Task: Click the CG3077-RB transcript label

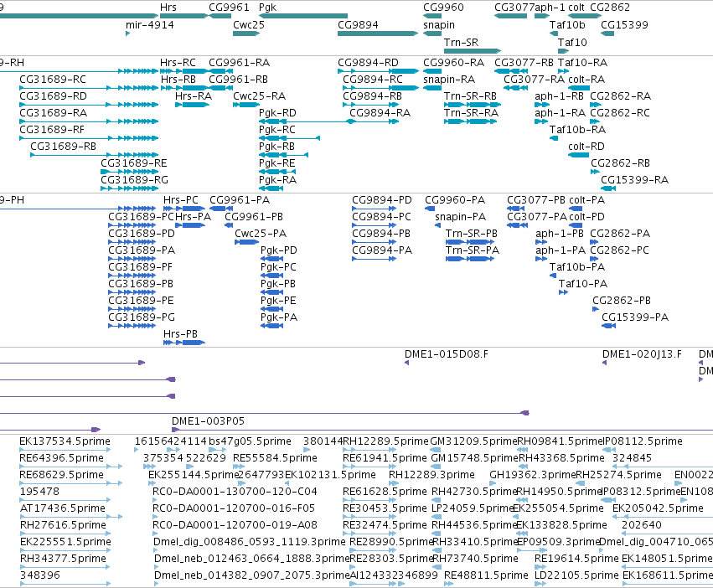Action: click(x=524, y=62)
